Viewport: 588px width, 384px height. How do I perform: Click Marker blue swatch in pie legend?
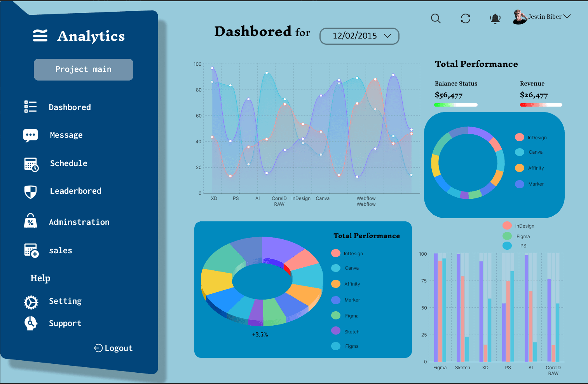[336, 300]
